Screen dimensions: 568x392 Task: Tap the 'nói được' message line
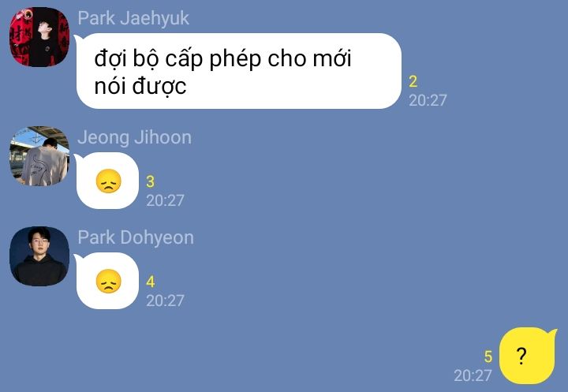click(x=140, y=87)
